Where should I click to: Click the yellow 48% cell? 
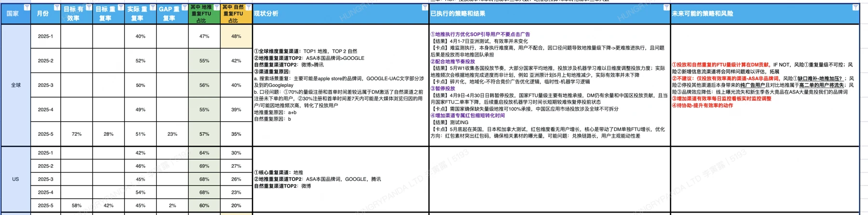click(x=236, y=36)
